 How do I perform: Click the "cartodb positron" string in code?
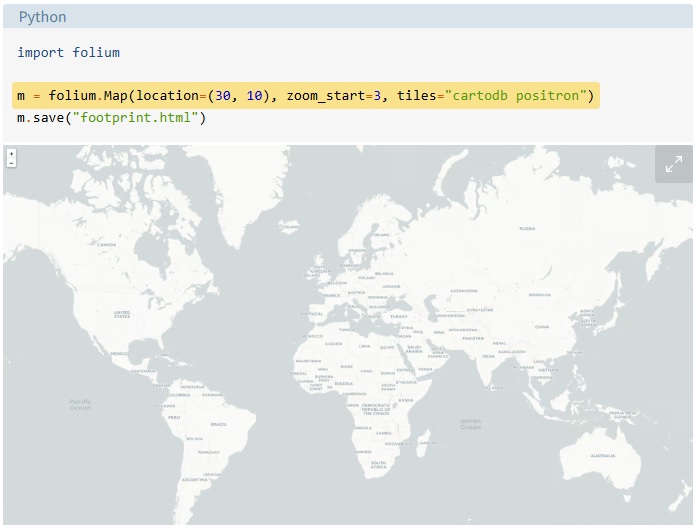[516, 96]
